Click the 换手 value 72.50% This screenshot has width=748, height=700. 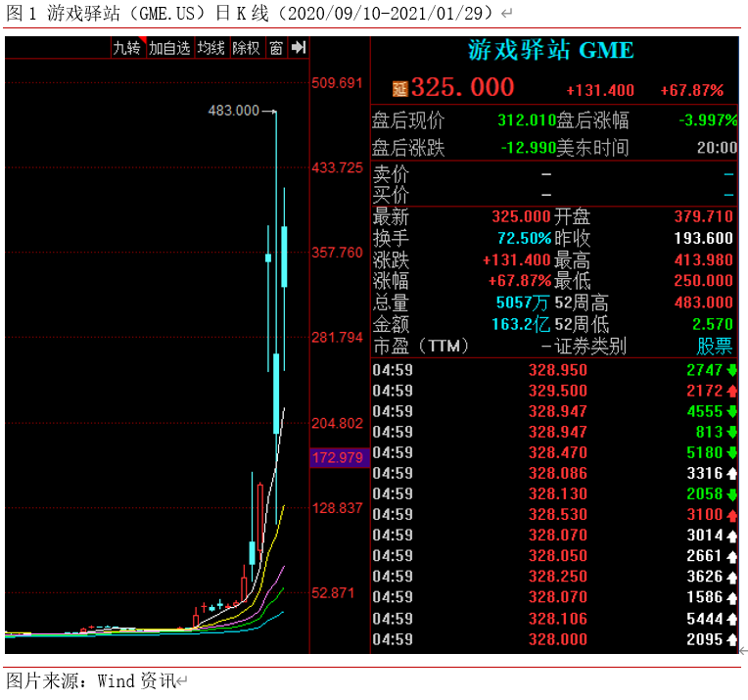point(524,238)
